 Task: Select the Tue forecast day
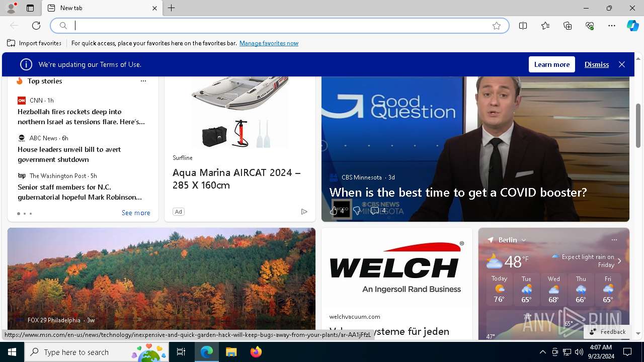click(526, 289)
